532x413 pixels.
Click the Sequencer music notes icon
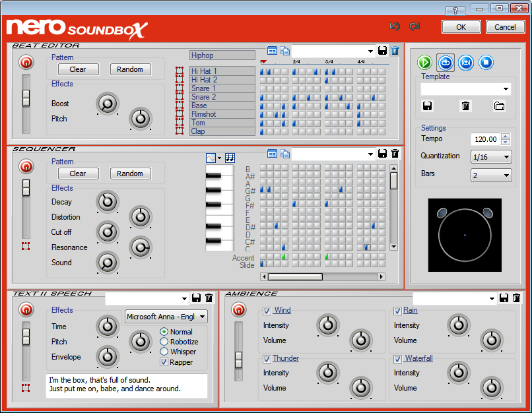pyautogui.click(x=230, y=158)
